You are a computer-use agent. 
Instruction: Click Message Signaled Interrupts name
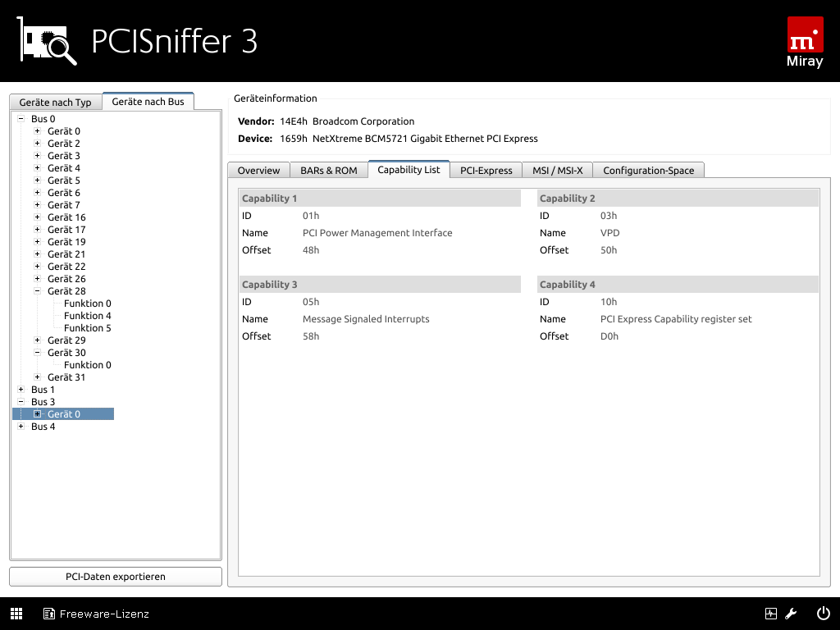pyautogui.click(x=366, y=319)
